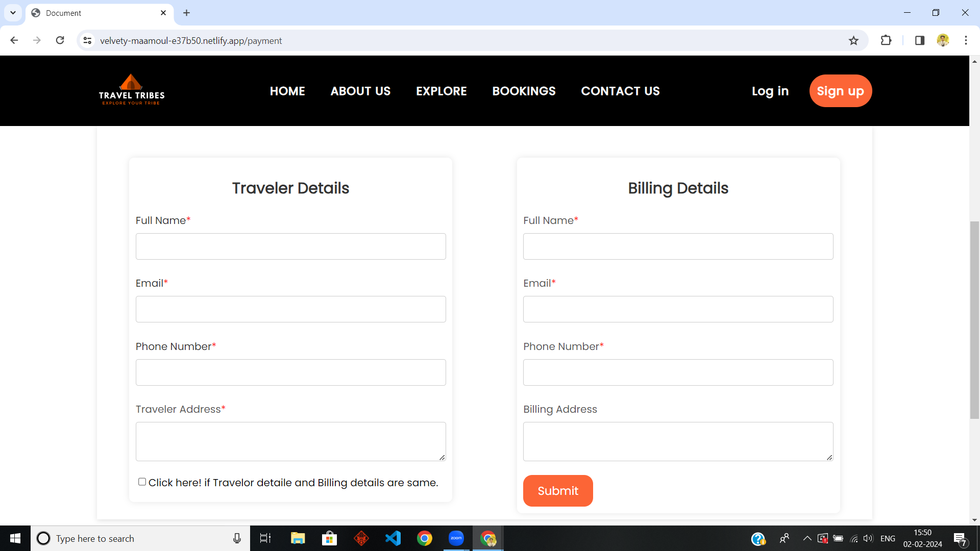Image resolution: width=980 pixels, height=551 pixels.
Task: Click the Billing Address text area
Action: click(x=678, y=441)
